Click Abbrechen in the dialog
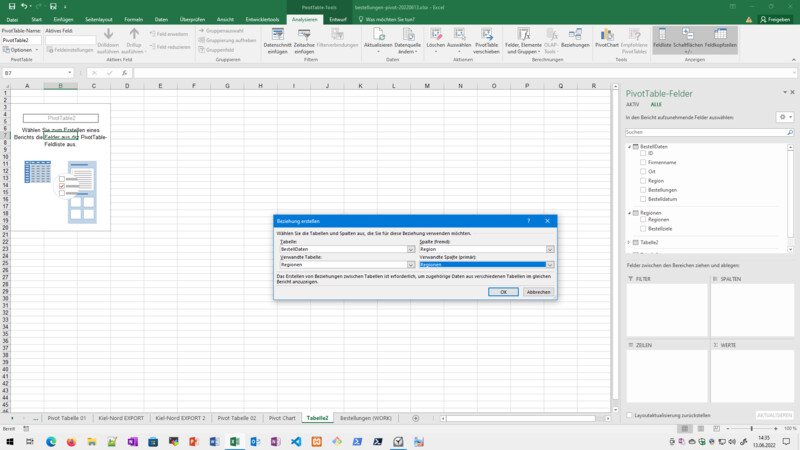Viewport: 800px width, 450px height. point(538,292)
